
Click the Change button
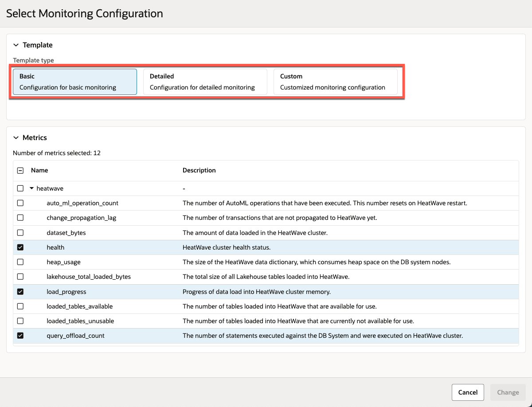508,392
